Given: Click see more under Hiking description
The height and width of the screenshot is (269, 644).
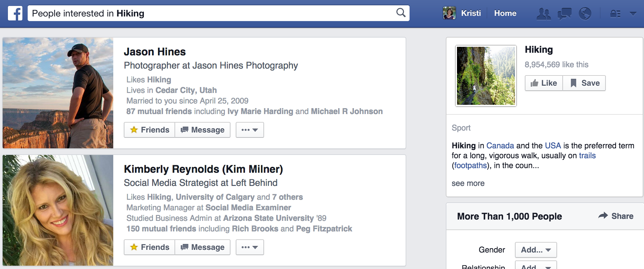Looking at the screenshot, I should point(468,183).
